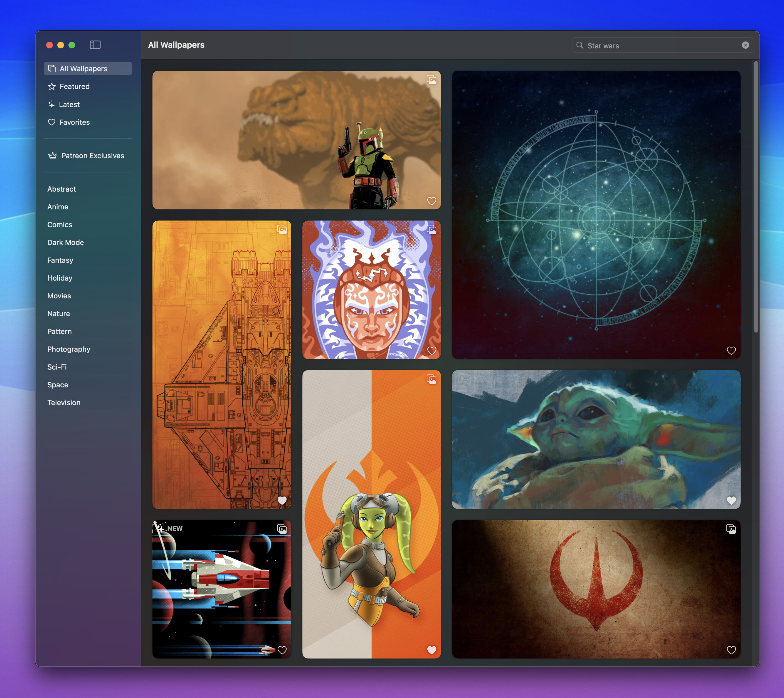Unfavorite the Hera Syndulla wallpaper
This screenshot has width=784, height=698.
pyautogui.click(x=431, y=650)
